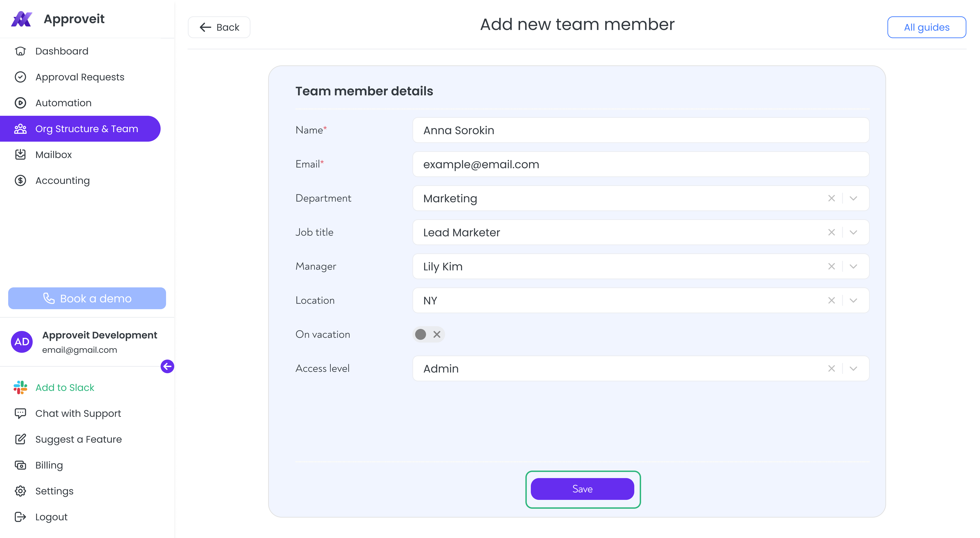
Task: Click the Logout exit icon
Action: [20, 517]
